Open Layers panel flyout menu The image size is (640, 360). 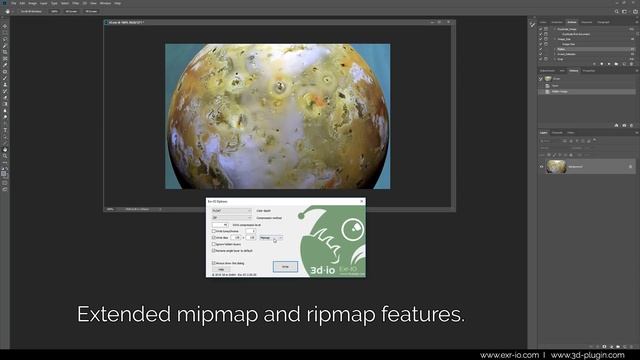636,133
